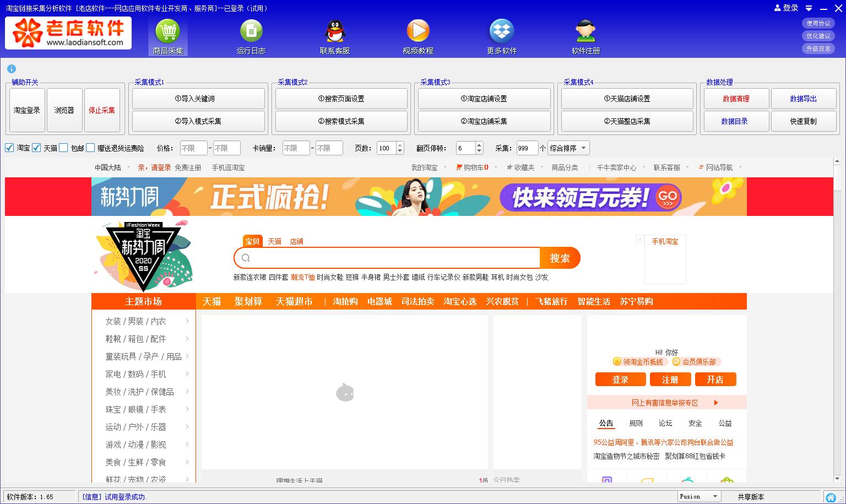Uncheck the 淘宝 checkbox
Screen dimensions: 846x504
[x=9, y=148]
